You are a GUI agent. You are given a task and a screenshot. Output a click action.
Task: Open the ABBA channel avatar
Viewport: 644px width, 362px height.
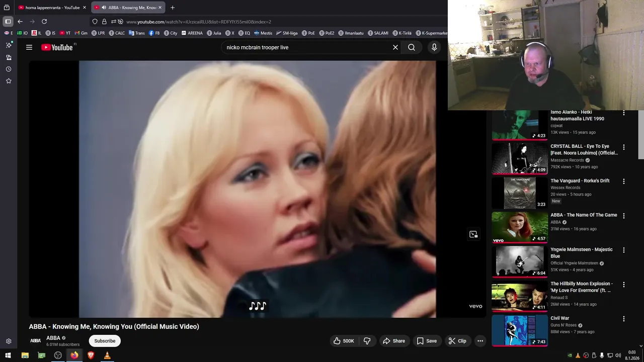(35, 341)
